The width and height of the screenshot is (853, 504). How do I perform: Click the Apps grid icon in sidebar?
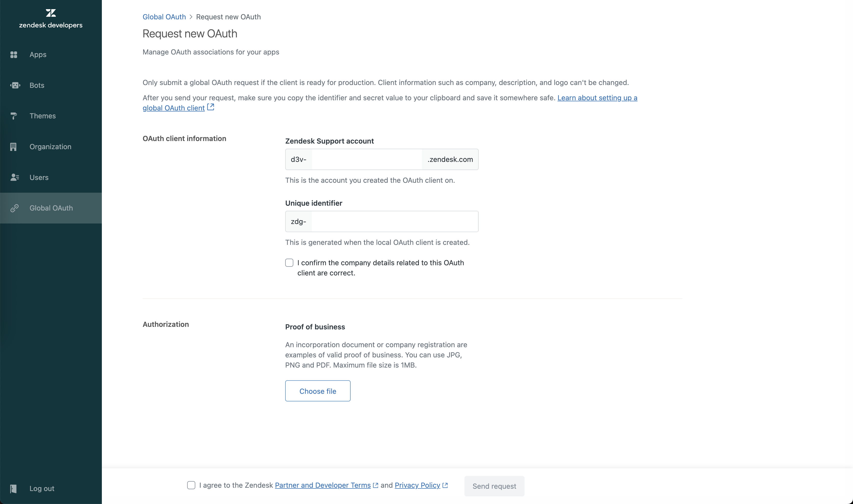(13, 55)
